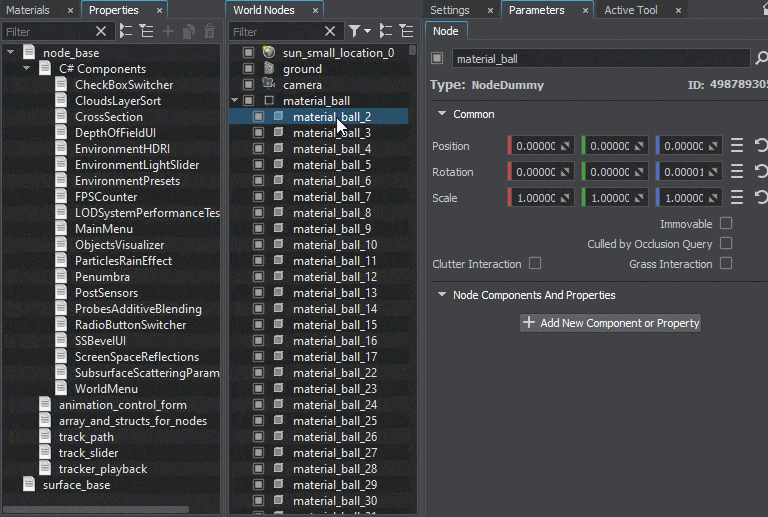Click the search icon beside the node name
The height and width of the screenshot is (517, 768).
(x=761, y=58)
